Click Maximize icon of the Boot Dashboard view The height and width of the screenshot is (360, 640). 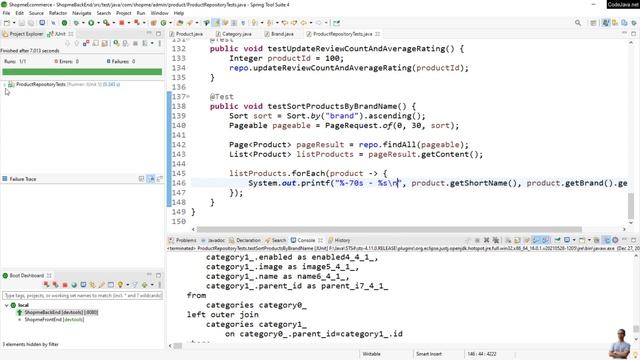(158, 276)
